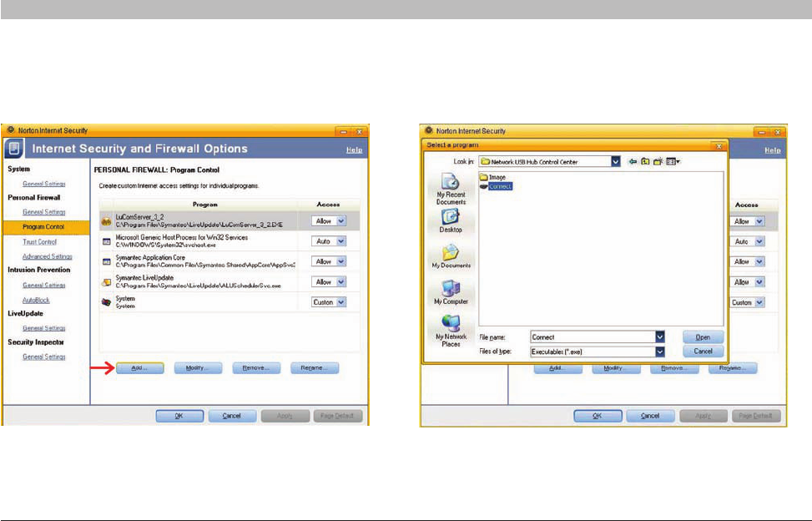Open Security Inspector General Settings link
This screenshot has width=812, height=521.
point(44,357)
